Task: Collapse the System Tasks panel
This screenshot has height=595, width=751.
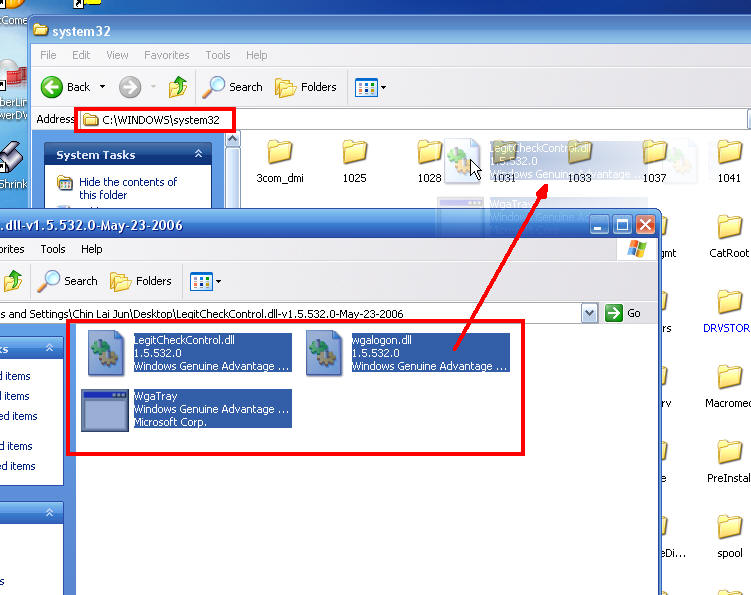Action: (x=198, y=154)
